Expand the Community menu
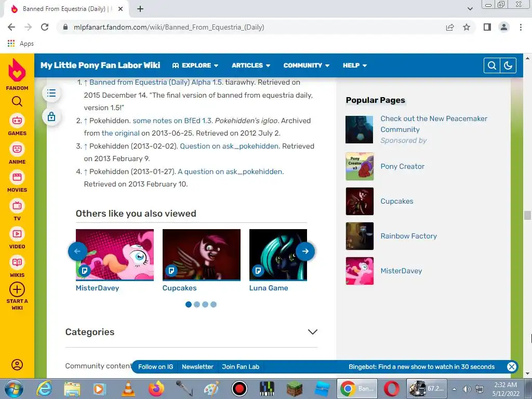This screenshot has height=399, width=532. pyautogui.click(x=307, y=65)
